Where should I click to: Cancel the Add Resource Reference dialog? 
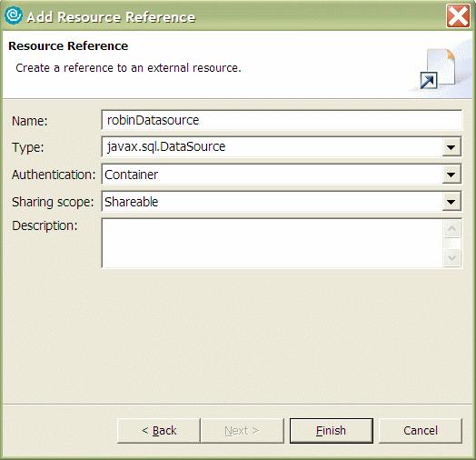click(421, 431)
